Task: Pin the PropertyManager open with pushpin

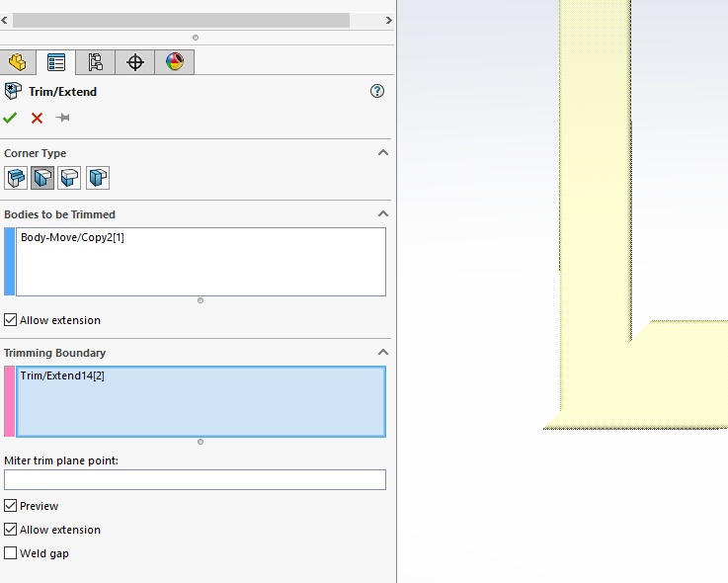Action: point(62,118)
